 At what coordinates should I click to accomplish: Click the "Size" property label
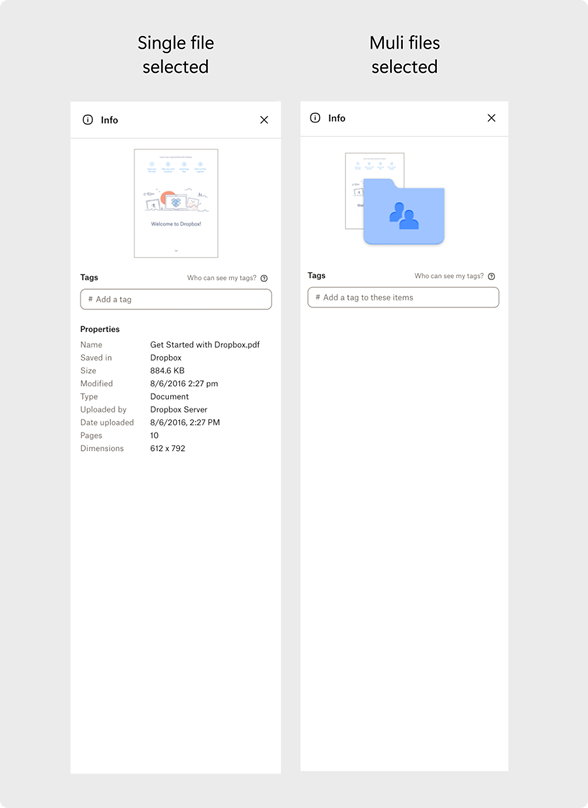(88, 371)
